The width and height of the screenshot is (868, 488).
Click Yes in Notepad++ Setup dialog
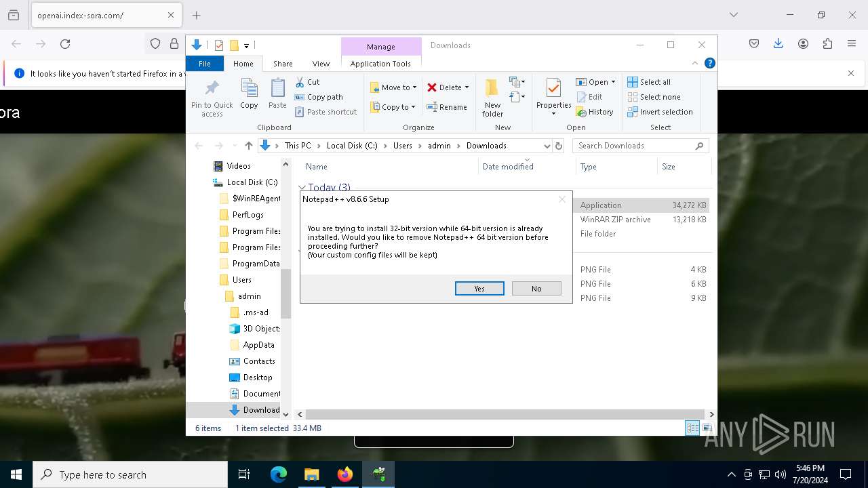tap(479, 289)
